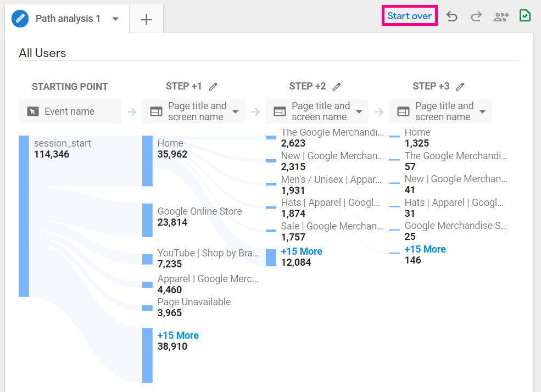
Task: Click Sale | Google Merchan... node
Action: (332, 226)
